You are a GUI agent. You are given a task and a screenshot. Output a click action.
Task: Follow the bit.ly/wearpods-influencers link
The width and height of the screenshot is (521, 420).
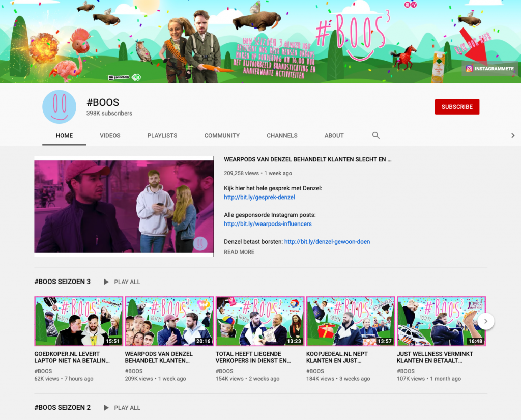tap(268, 223)
